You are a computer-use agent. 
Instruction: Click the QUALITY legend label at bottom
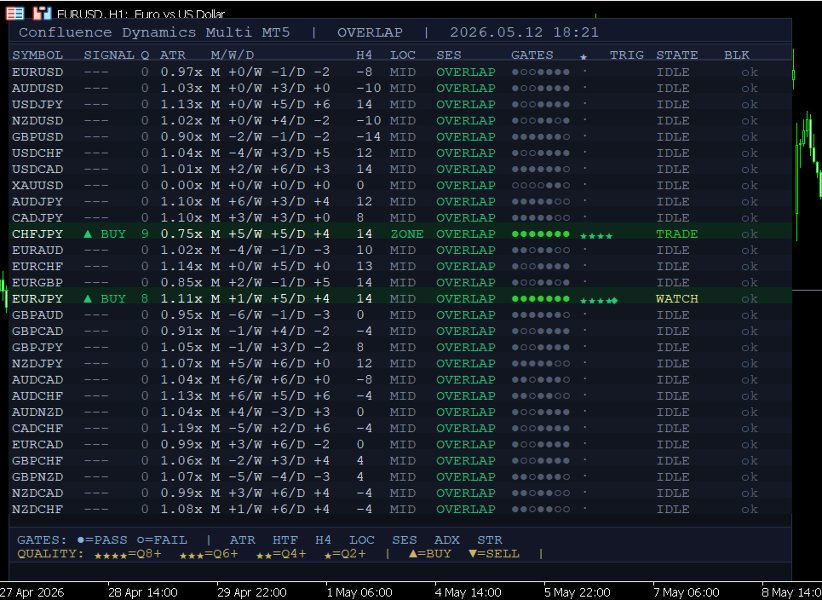50,554
